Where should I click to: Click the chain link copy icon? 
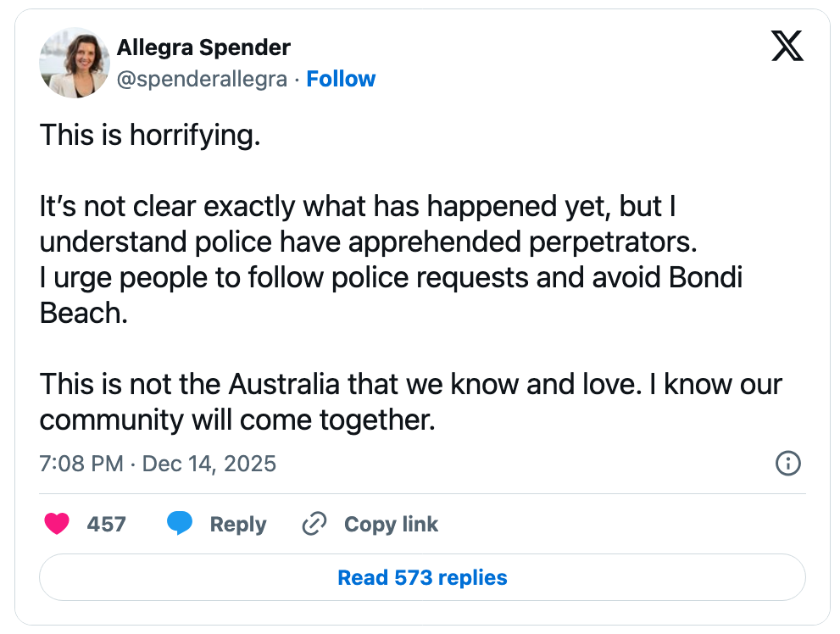(x=314, y=524)
